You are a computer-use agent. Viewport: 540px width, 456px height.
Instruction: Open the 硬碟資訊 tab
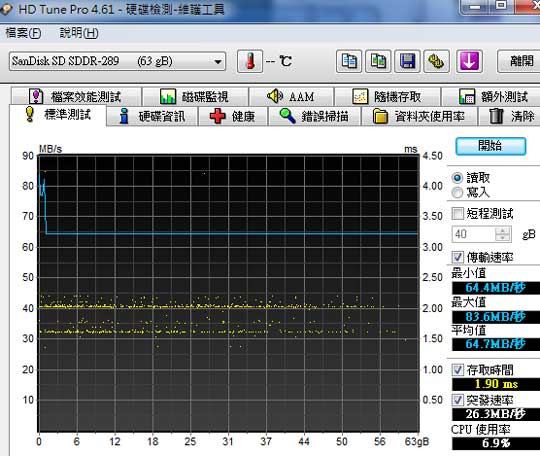(152, 116)
